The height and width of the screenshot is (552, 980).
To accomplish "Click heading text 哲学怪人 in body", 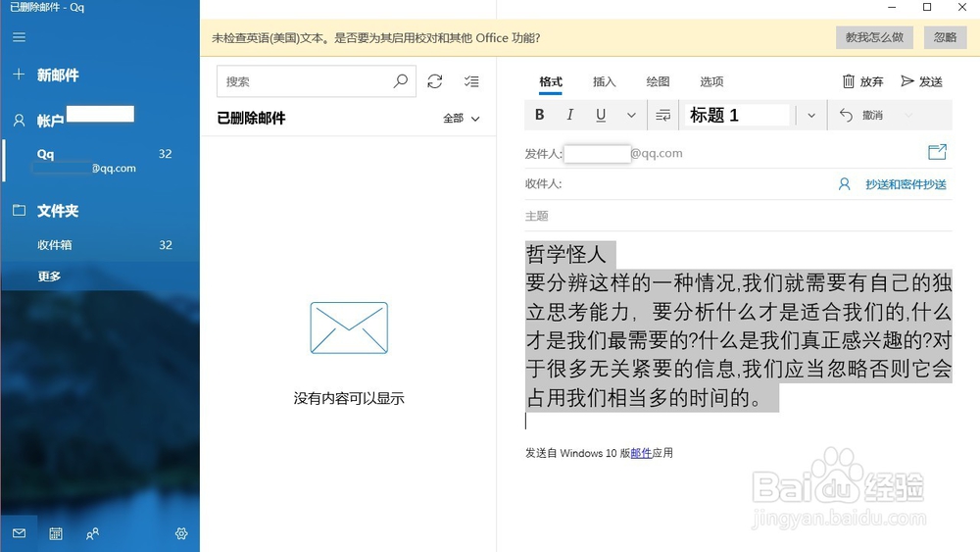I will tap(566, 255).
